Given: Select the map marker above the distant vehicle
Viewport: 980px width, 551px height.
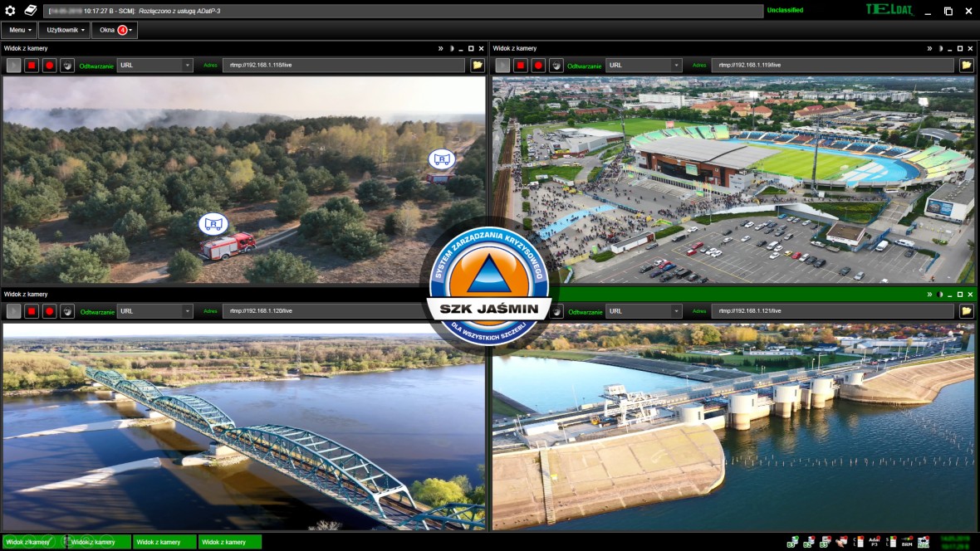Looking at the screenshot, I should point(442,159).
